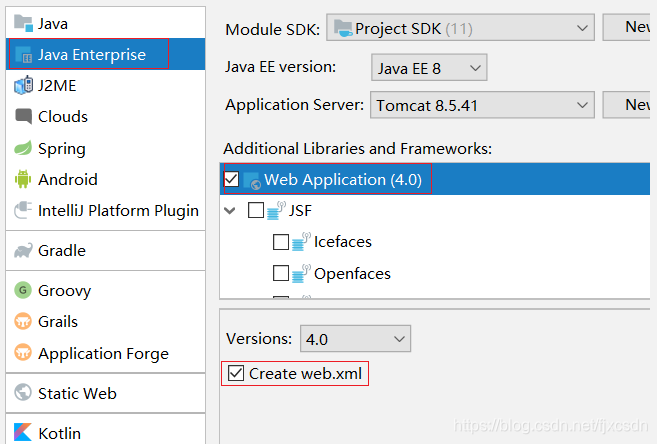Image resolution: width=657 pixels, height=444 pixels.
Task: Click the JSF framework icon
Action: (276, 210)
